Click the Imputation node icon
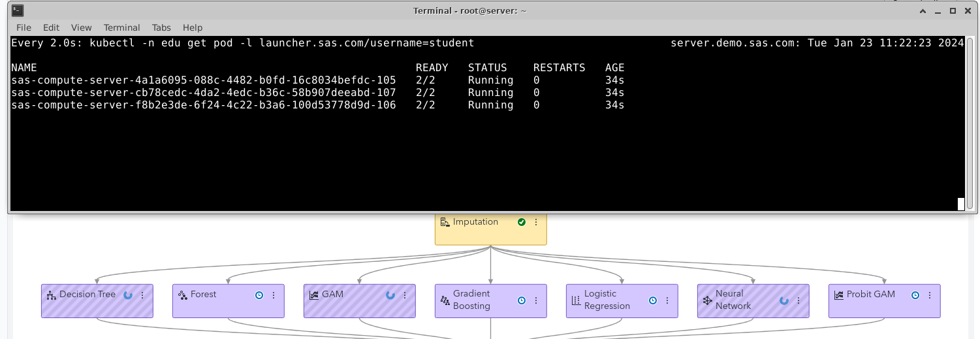980x339 pixels. [445, 222]
